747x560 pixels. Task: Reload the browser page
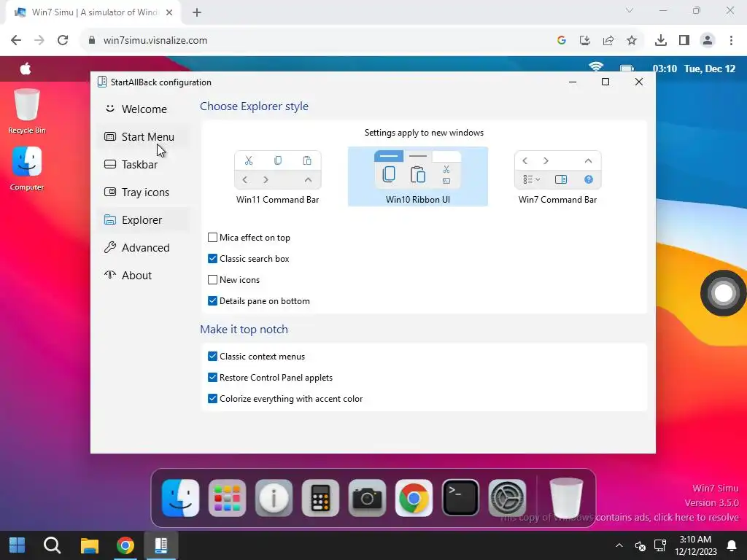click(x=63, y=40)
